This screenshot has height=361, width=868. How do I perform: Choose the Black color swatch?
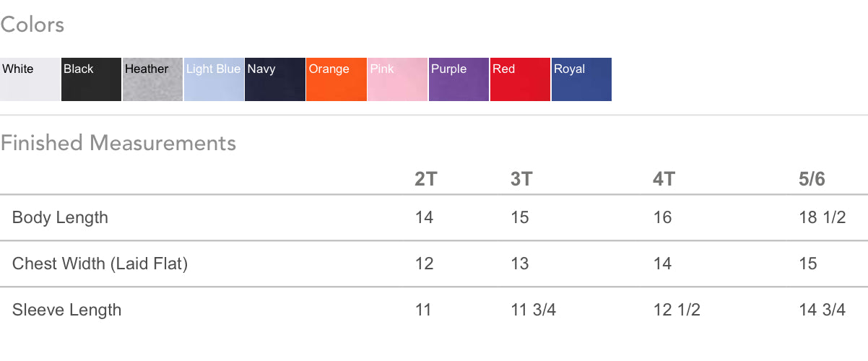coord(91,79)
